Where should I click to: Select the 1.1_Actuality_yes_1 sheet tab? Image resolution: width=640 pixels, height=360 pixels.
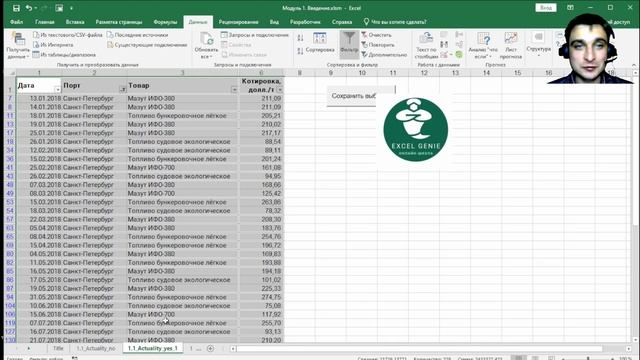(x=153, y=348)
